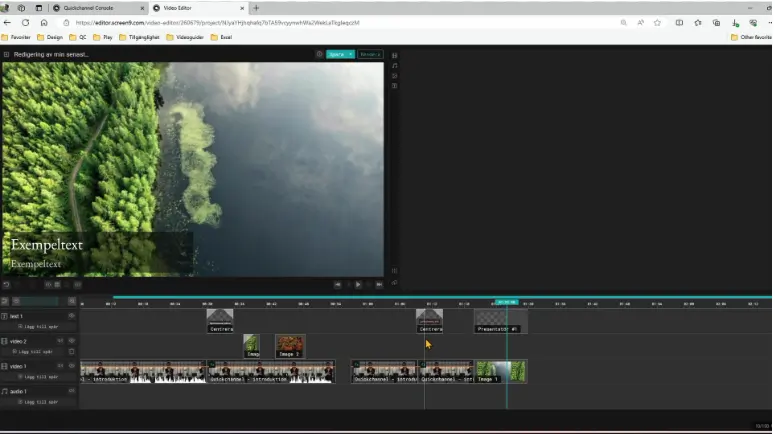Screen dimensions: 775x434
Task: Open the Spara dropdown arrow
Action: [350, 54]
